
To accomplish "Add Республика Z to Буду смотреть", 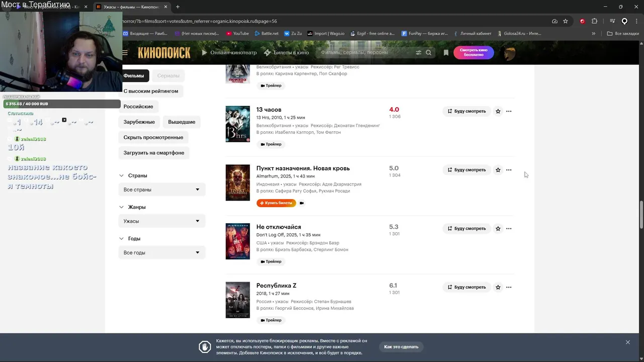I will tap(466, 287).
